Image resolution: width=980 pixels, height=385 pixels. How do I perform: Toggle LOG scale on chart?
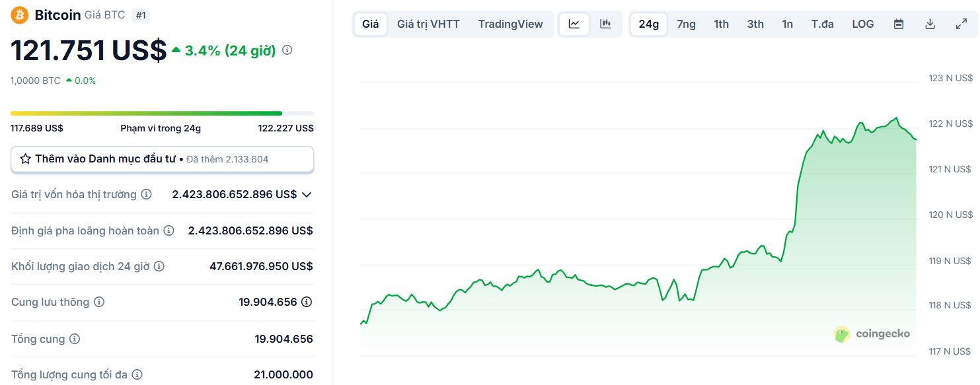tap(863, 24)
